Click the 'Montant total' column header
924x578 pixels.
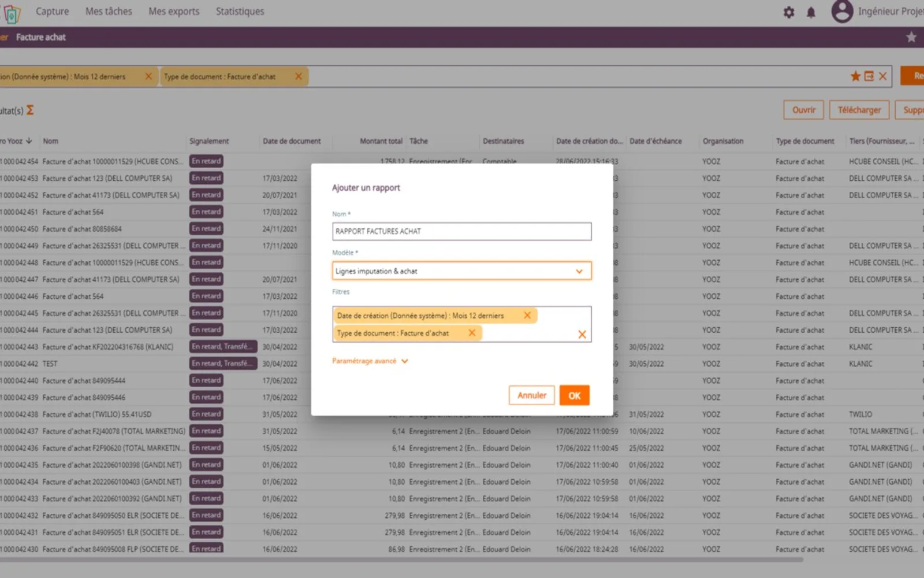click(x=381, y=141)
